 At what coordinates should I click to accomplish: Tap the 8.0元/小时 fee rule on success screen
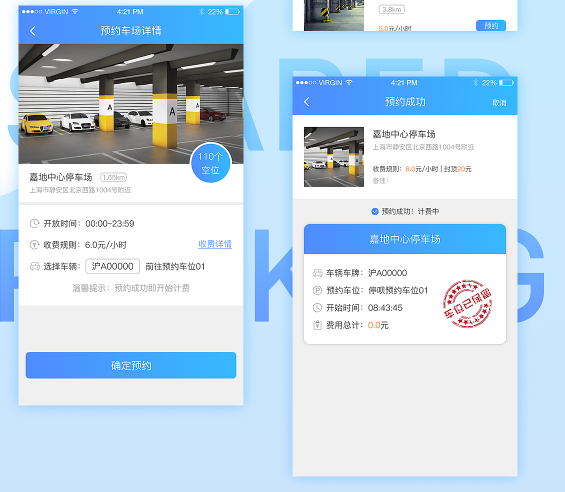(422, 169)
